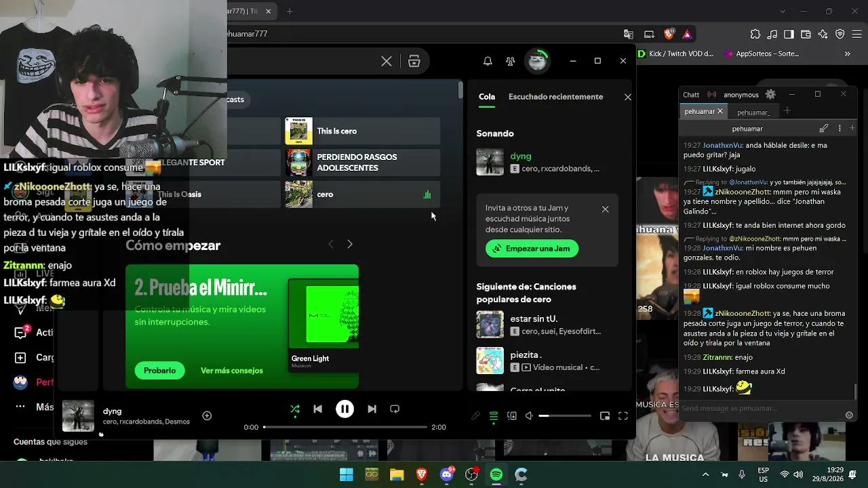Toggle shuffle in Spotify player
This screenshot has width=868, height=488.
[x=295, y=409]
